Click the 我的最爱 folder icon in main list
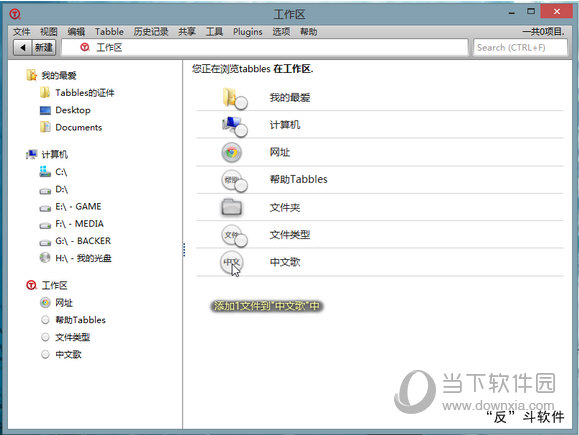 tap(234, 98)
